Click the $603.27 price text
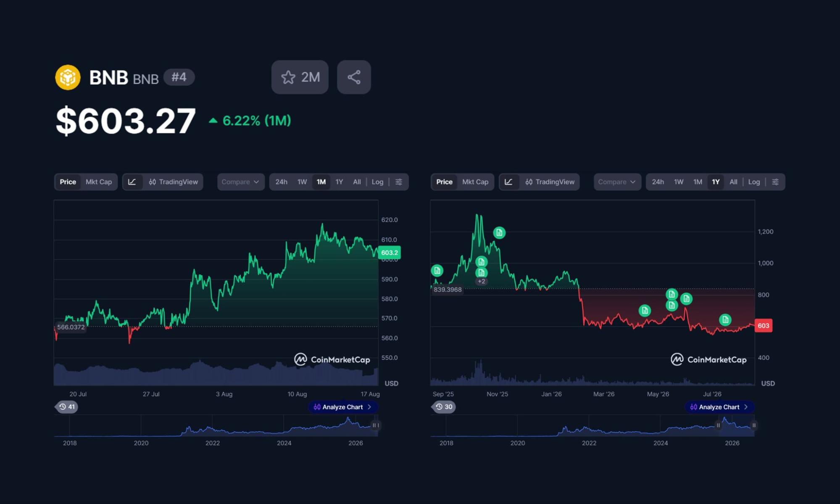 click(x=126, y=121)
